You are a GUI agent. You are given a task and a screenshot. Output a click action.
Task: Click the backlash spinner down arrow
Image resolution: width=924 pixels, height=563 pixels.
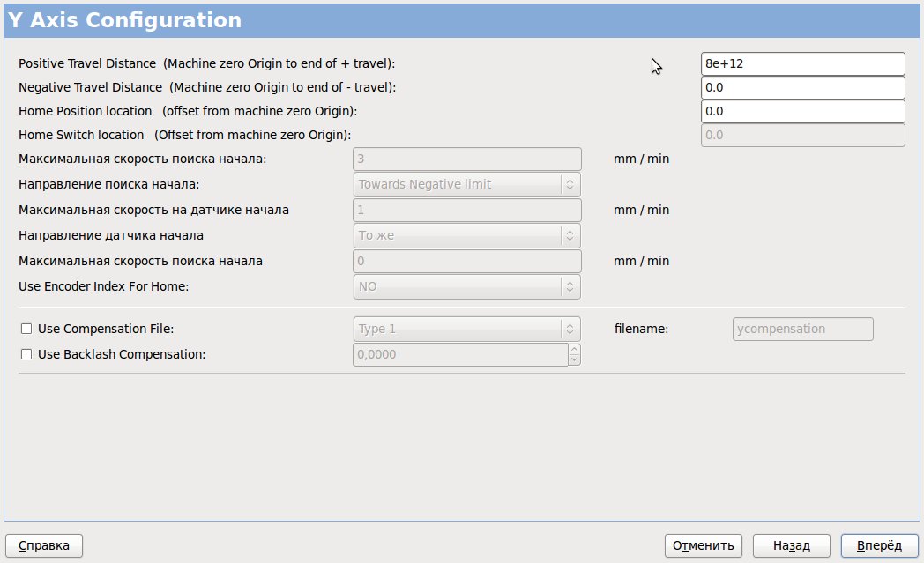coord(574,359)
